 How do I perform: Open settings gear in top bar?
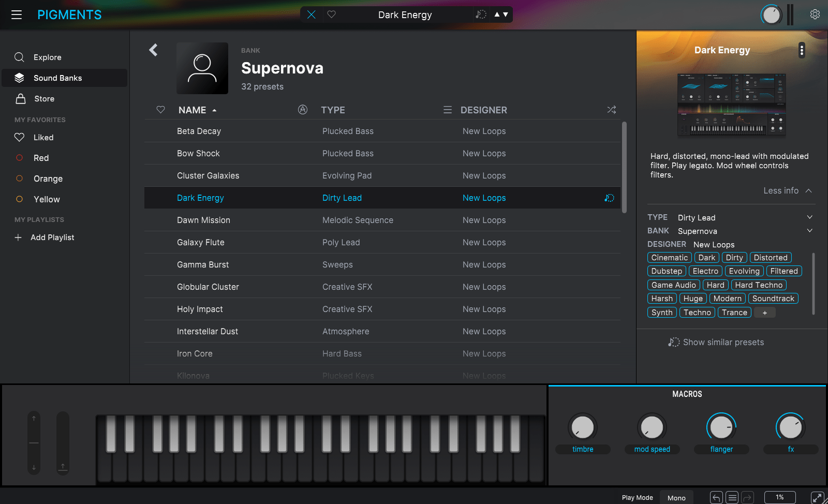815,14
